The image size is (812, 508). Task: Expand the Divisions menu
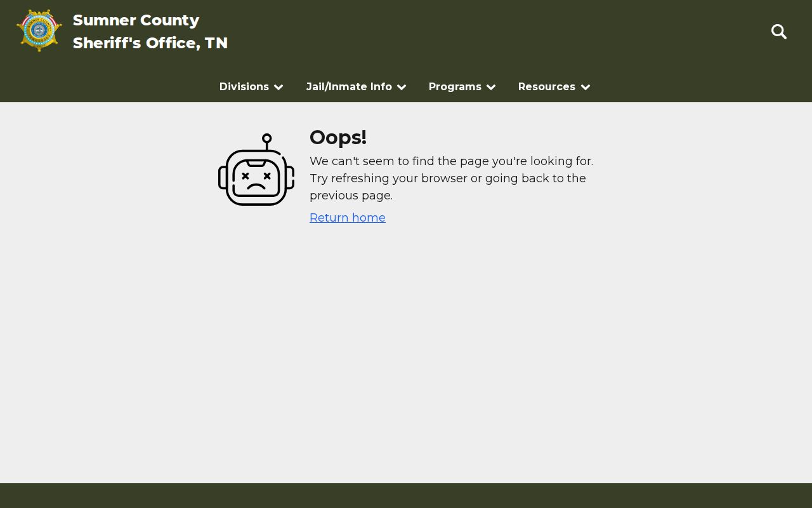[251, 87]
